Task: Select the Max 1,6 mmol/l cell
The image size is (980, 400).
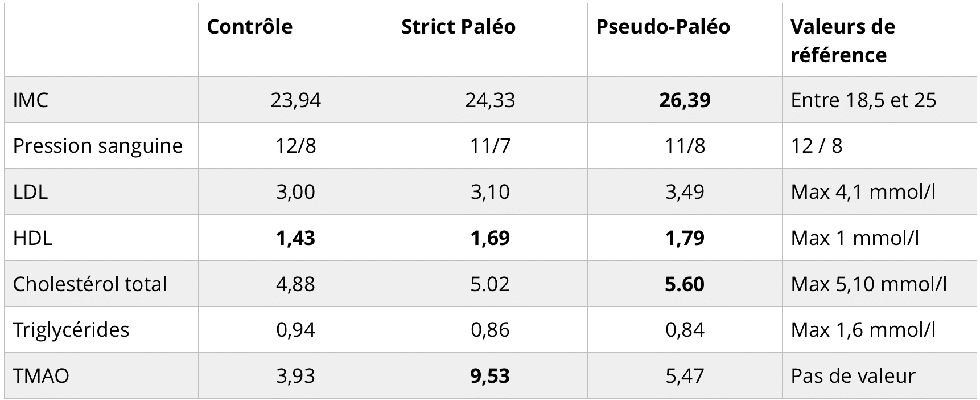Action: point(863,330)
